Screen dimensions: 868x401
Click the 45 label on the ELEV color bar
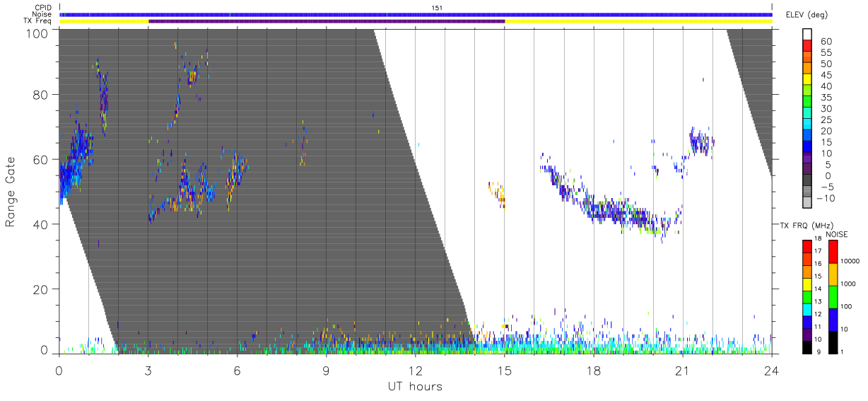click(x=826, y=76)
